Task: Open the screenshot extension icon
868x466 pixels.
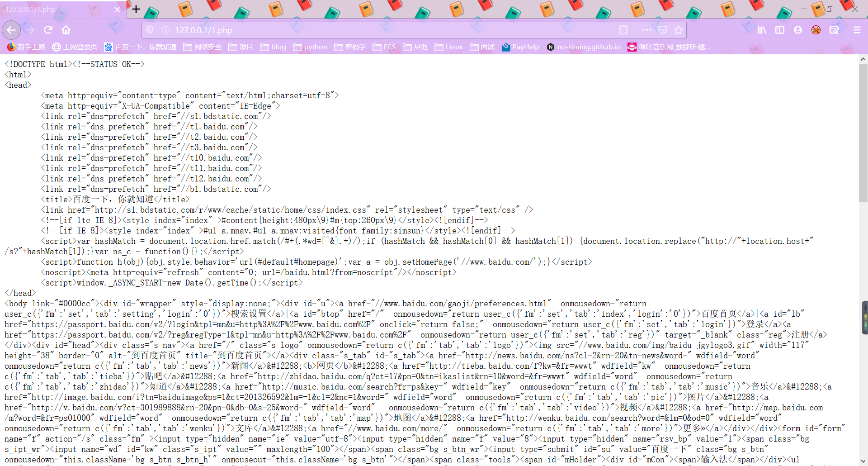Action: [834, 30]
